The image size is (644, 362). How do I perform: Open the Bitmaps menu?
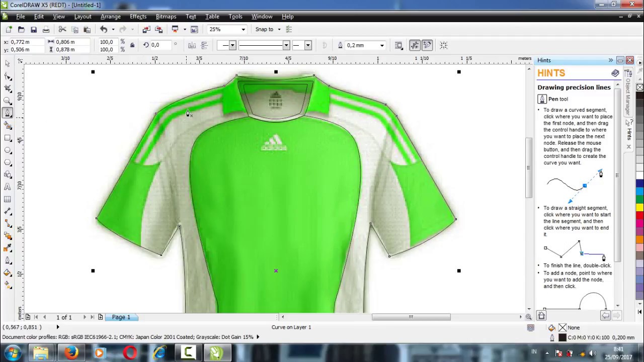click(166, 17)
